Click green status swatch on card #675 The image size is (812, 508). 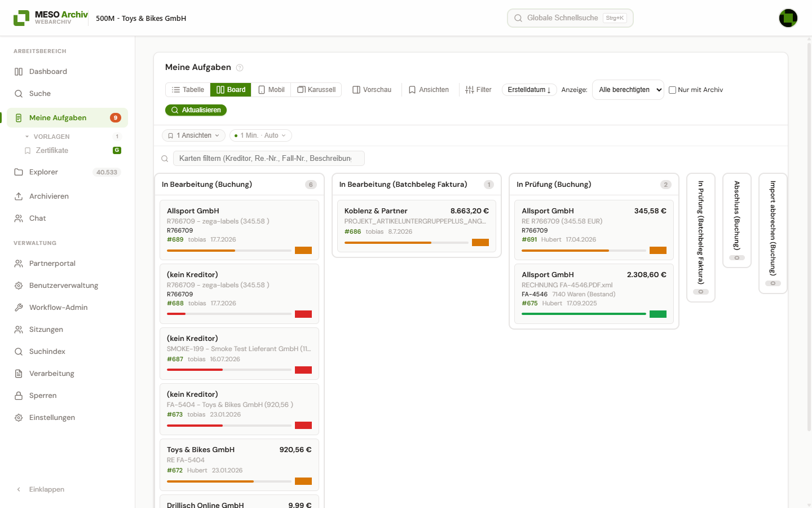click(x=658, y=314)
